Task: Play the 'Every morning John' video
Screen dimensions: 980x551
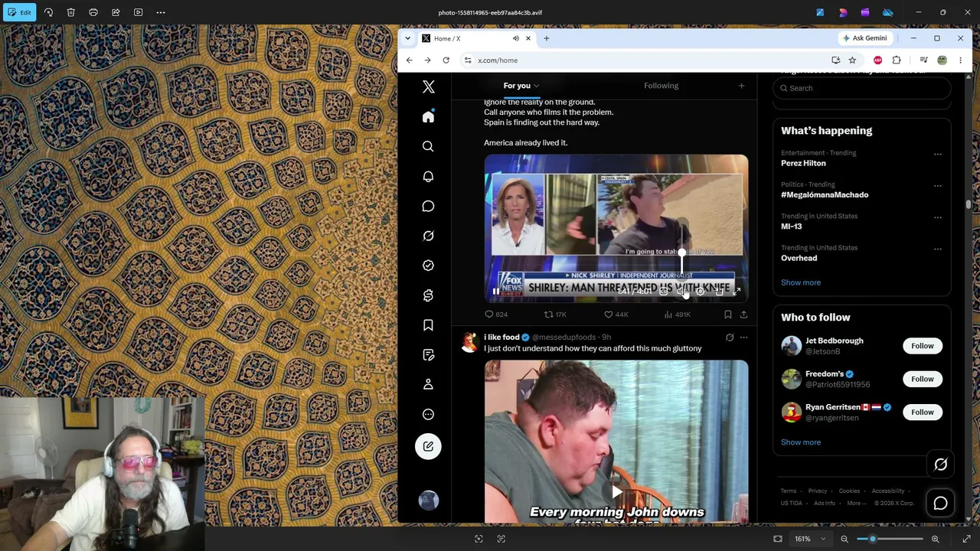Action: tap(616, 494)
